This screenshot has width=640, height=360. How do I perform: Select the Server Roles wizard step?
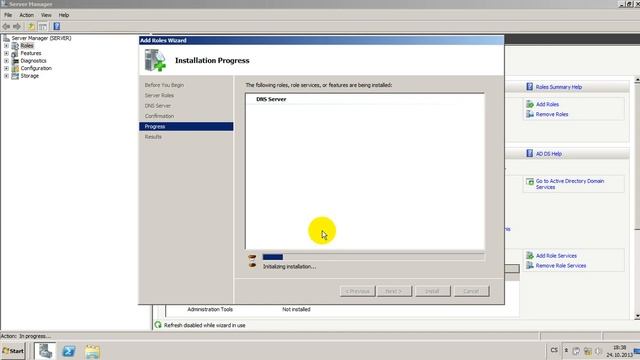(159, 95)
